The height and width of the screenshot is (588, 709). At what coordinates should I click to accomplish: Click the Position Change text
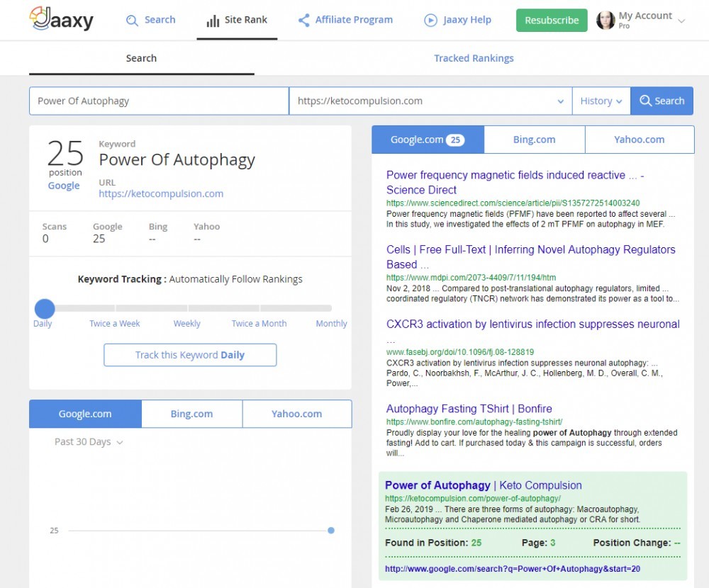click(637, 543)
